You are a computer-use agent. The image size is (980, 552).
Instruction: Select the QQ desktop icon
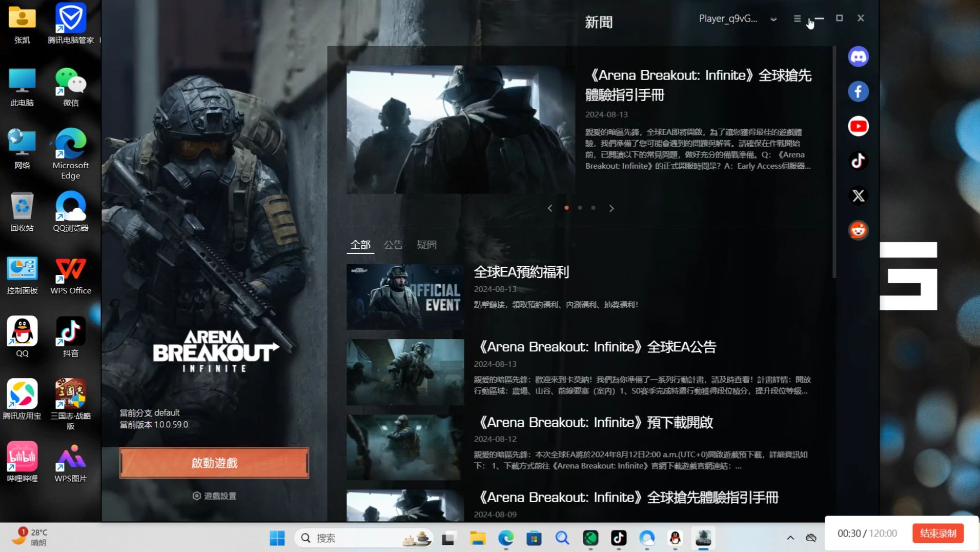pos(22,337)
